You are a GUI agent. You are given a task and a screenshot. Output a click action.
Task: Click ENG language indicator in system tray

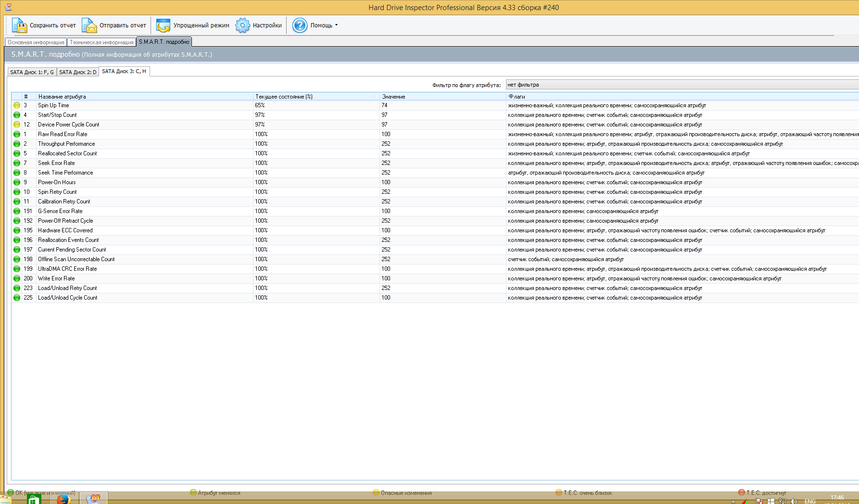tap(810, 501)
